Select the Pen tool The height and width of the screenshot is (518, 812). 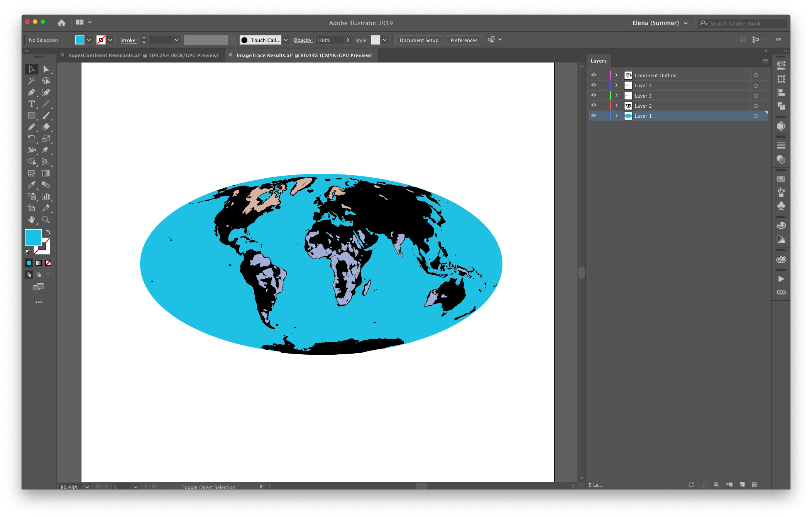(31, 93)
